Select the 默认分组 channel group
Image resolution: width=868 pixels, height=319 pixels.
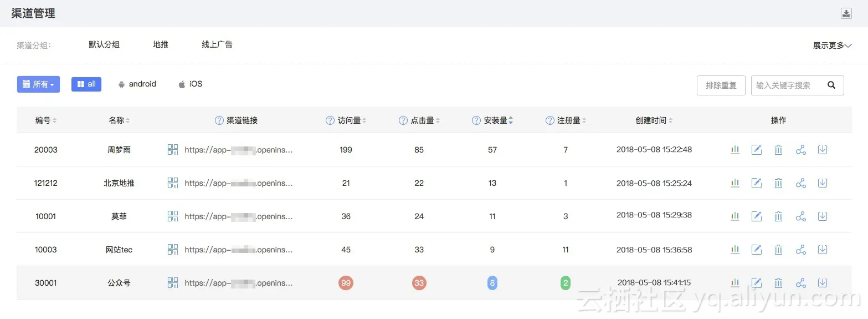[104, 44]
